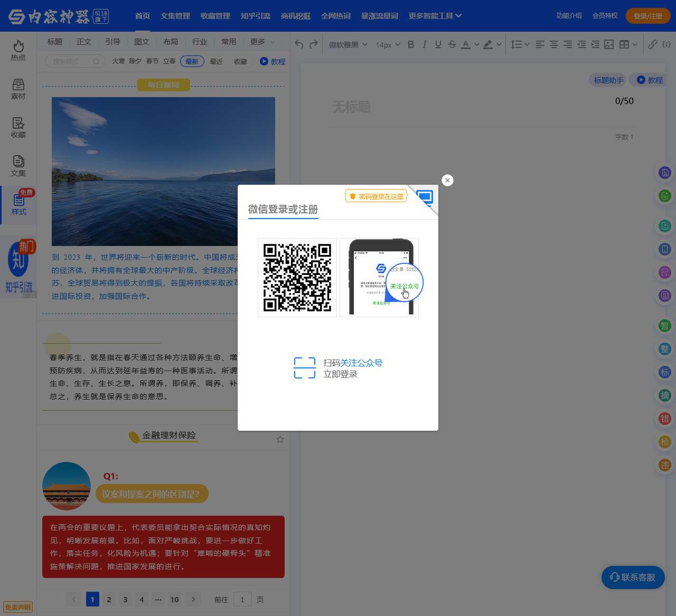This screenshot has height=616, width=676.
Task: Open the 关注公众号 link in dialog
Action: pyautogui.click(x=361, y=363)
